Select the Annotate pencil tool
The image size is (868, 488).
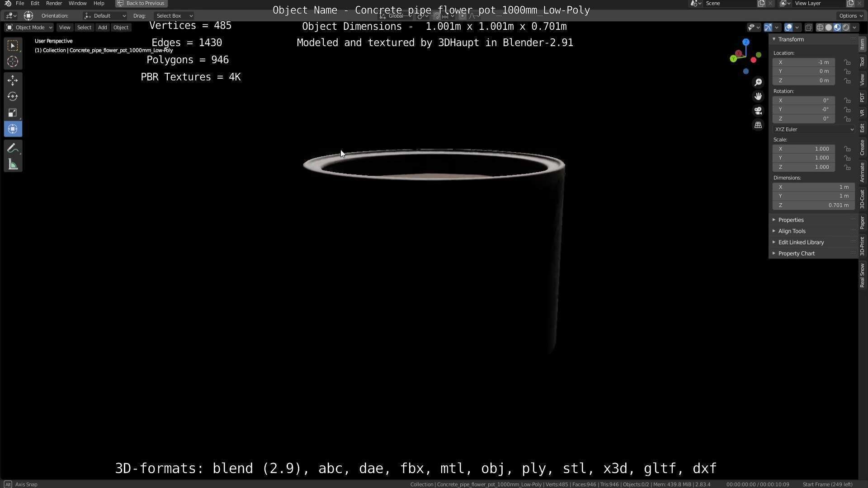click(x=13, y=148)
